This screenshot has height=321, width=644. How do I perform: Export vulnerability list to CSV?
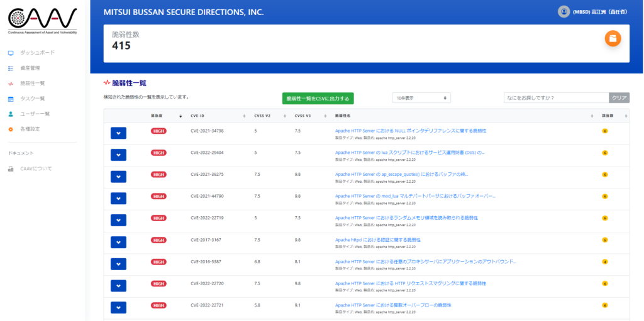(318, 99)
